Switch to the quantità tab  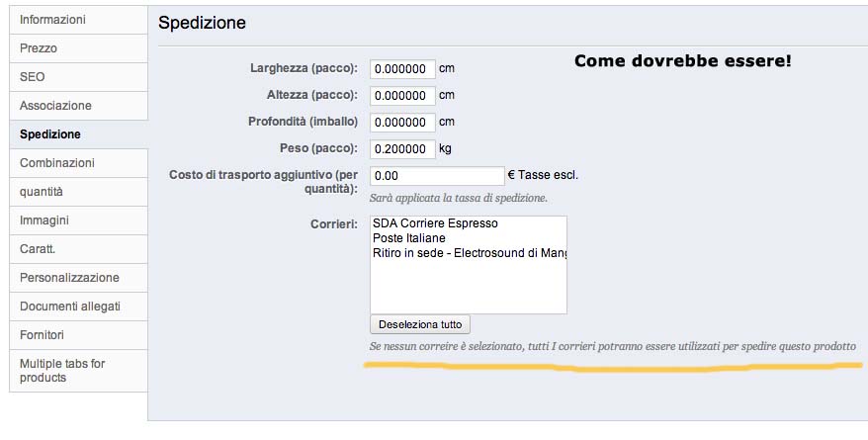click(x=43, y=191)
